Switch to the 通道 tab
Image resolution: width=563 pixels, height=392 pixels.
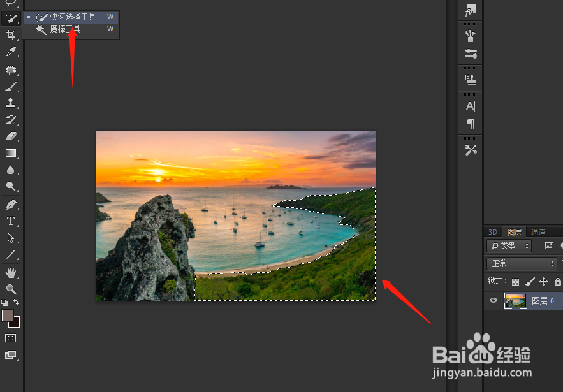[x=538, y=232]
